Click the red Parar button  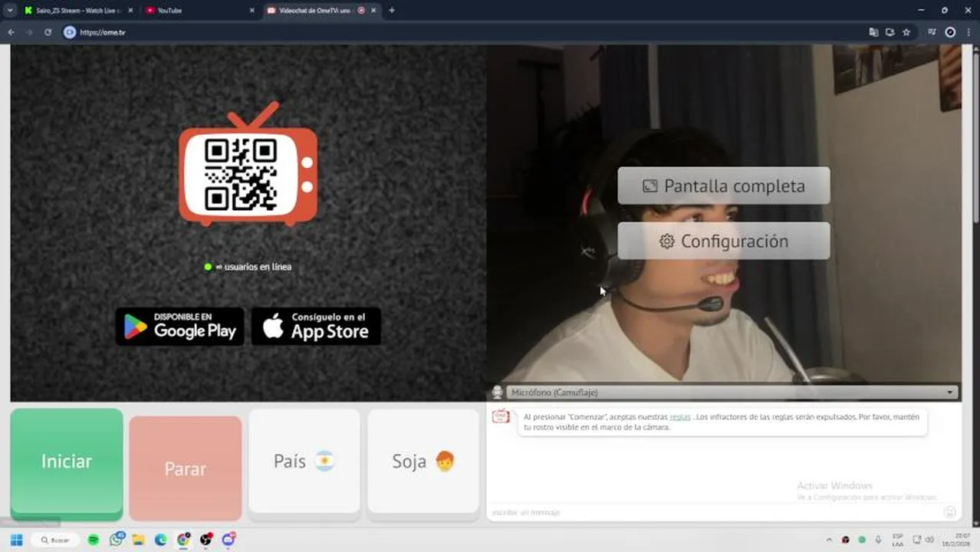click(x=186, y=468)
